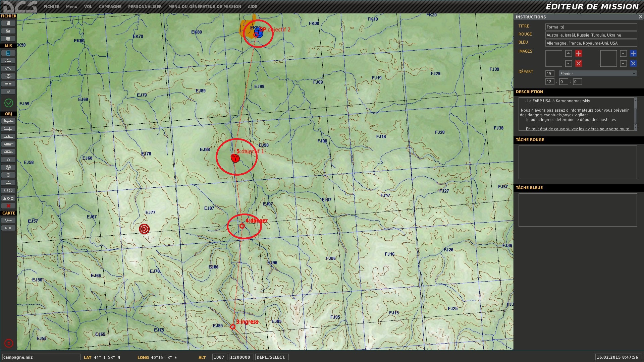Toggle map object filters shapes icon

[8, 198]
